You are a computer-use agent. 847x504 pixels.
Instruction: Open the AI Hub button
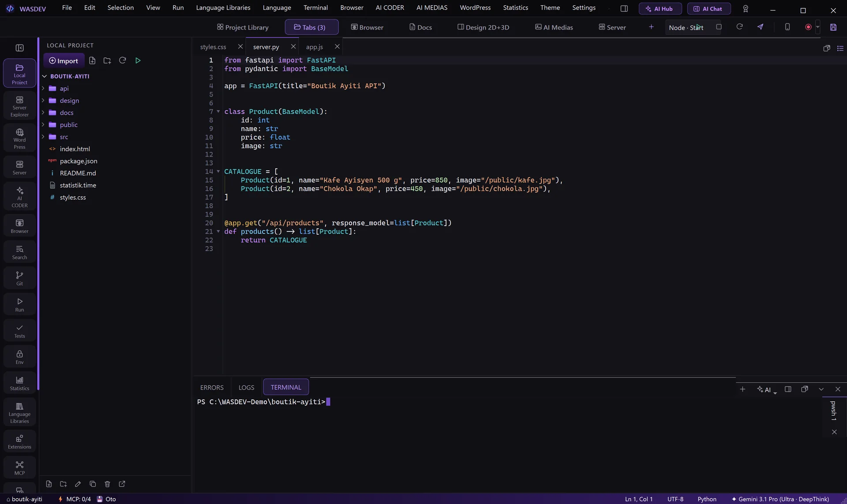pos(660,8)
